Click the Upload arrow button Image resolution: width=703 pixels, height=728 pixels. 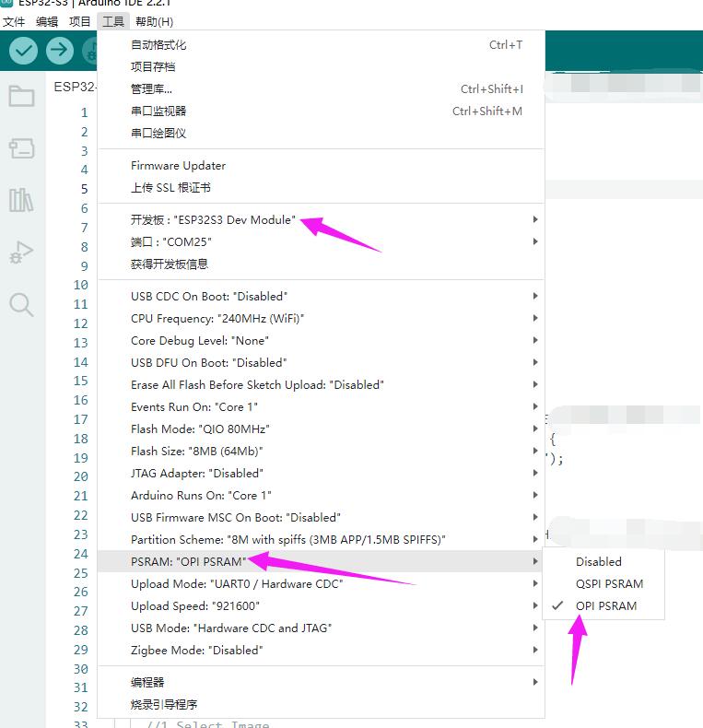click(60, 51)
